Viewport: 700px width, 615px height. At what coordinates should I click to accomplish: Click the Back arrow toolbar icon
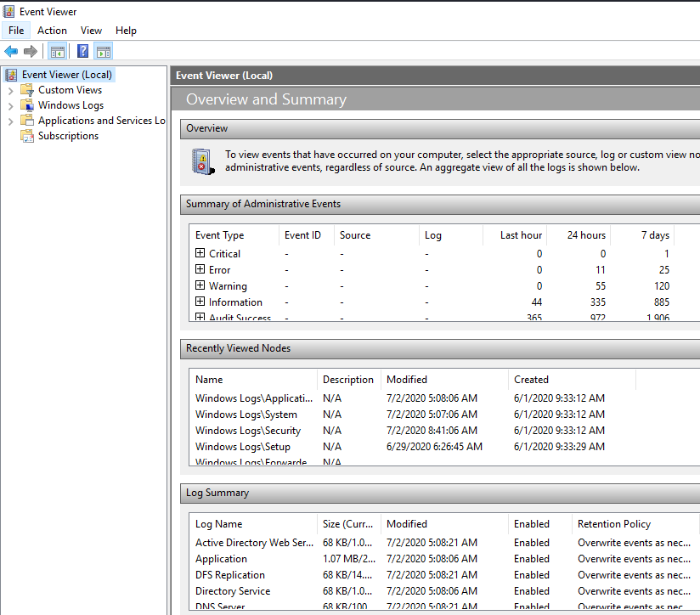click(11, 51)
